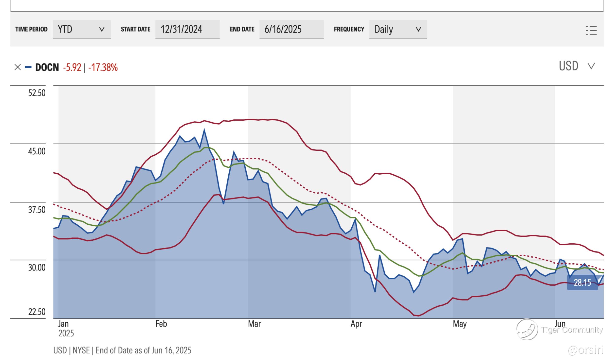The image size is (616, 364).
Task: Open the chart list-view menu icon
Action: 591,31
